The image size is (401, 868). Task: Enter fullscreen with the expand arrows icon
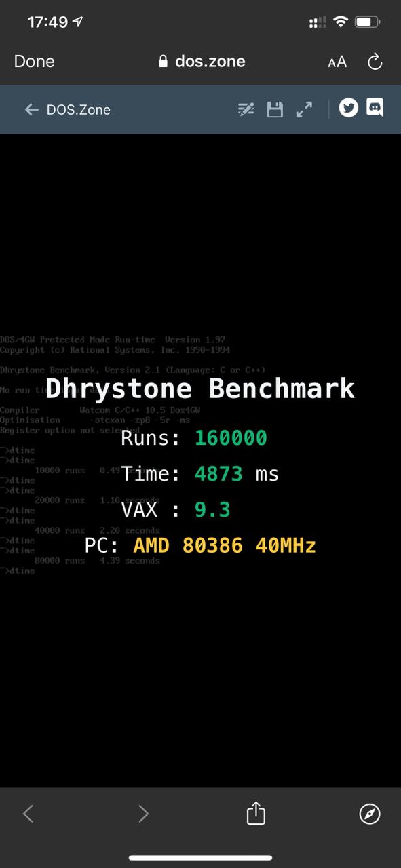pos(304,109)
